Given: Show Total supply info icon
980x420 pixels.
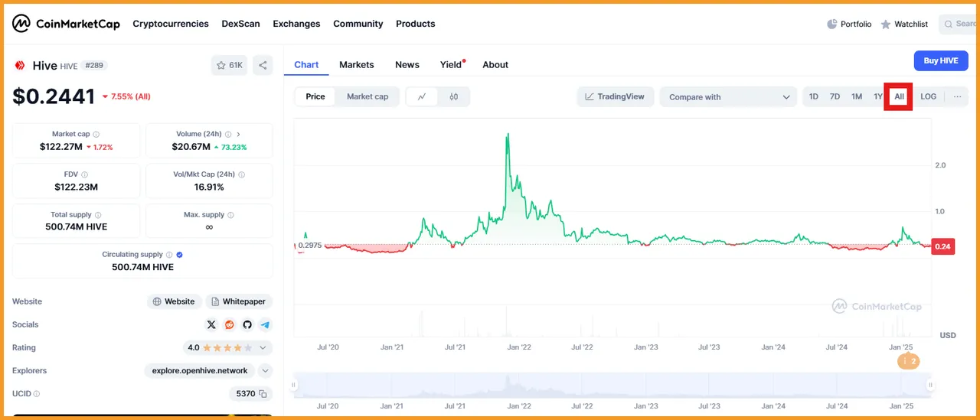Looking at the screenshot, I should tap(97, 215).
